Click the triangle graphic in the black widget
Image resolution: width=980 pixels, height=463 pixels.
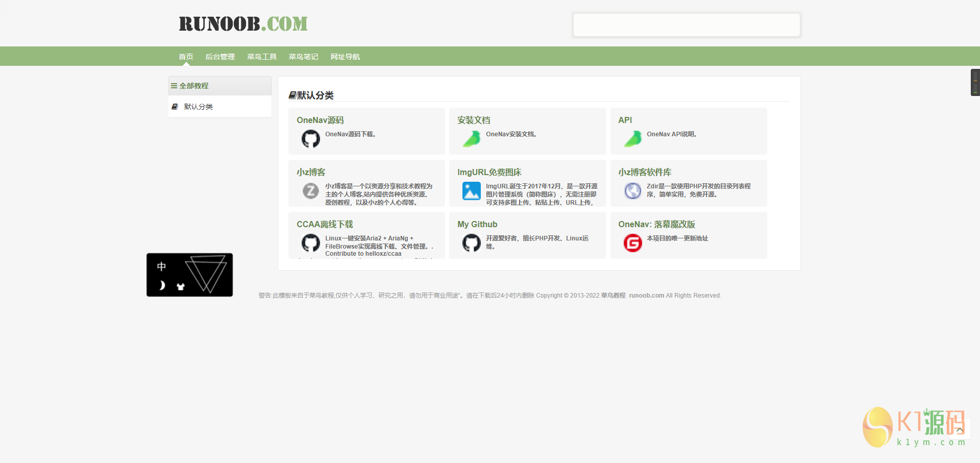[206, 274]
